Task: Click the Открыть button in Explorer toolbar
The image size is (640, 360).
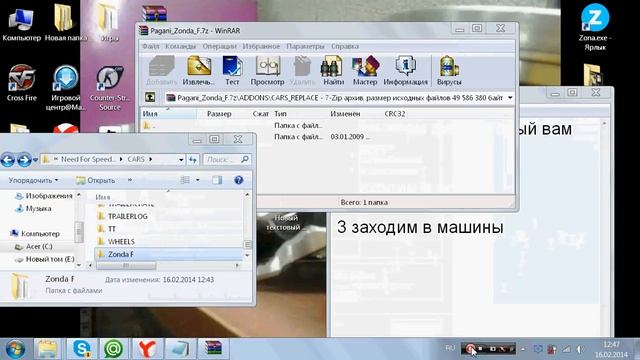Action: (x=96, y=180)
